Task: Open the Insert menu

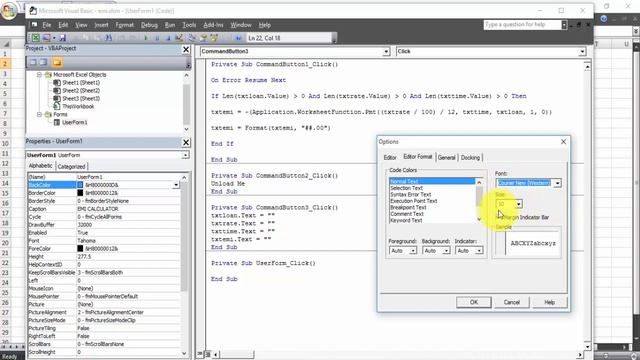Action: click(x=101, y=25)
